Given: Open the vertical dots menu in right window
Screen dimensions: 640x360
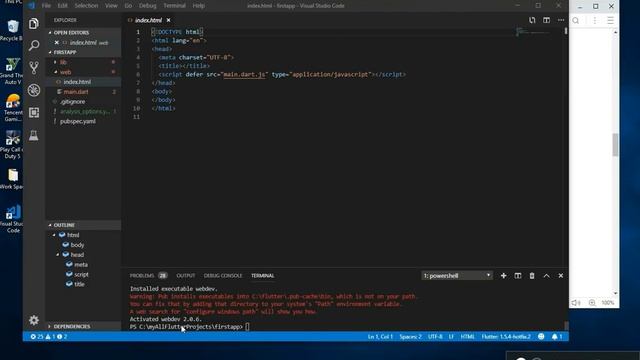Looking at the screenshot, I should 594,20.
